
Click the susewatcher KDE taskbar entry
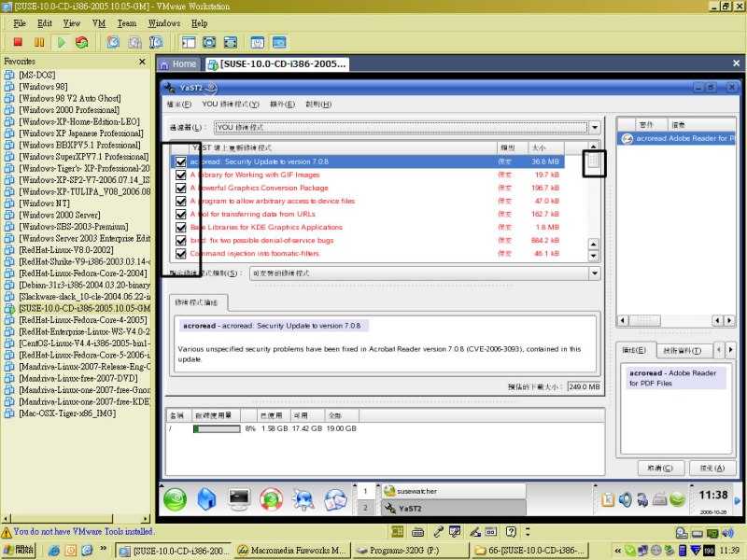coord(454,491)
